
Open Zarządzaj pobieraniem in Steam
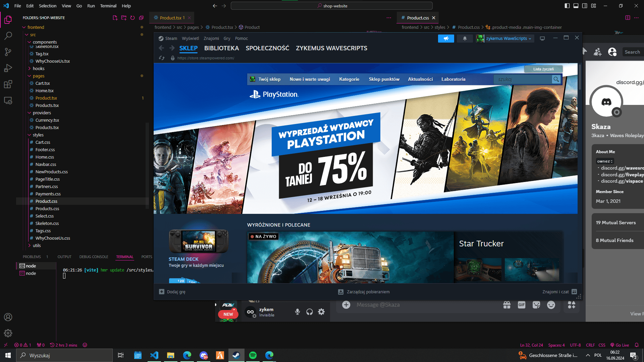[364, 292]
